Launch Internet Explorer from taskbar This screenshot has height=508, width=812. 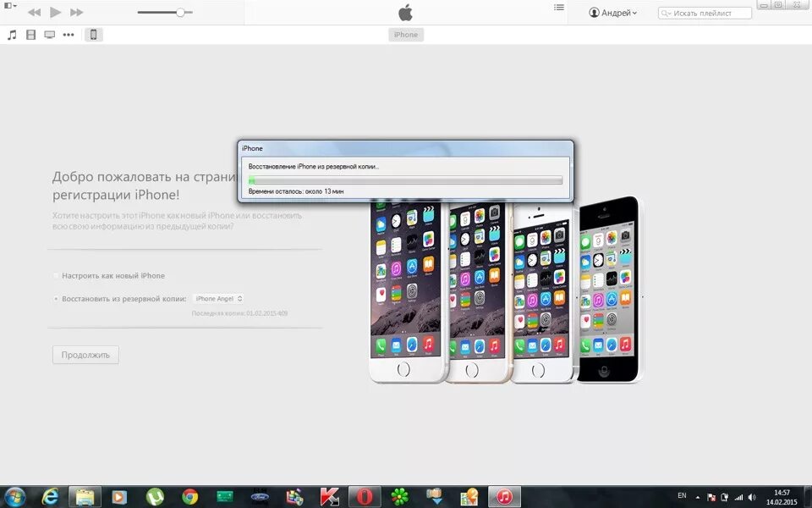click(x=50, y=497)
